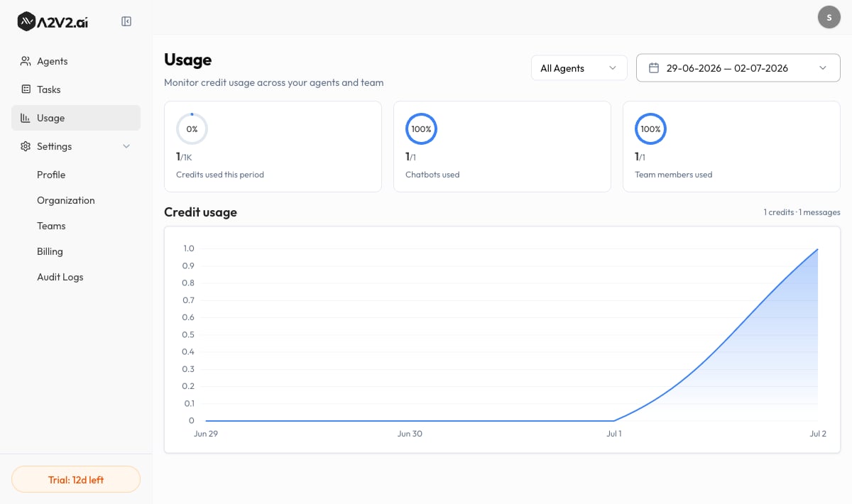Click the 0% credits progress ring
The image size is (852, 504).
click(192, 129)
